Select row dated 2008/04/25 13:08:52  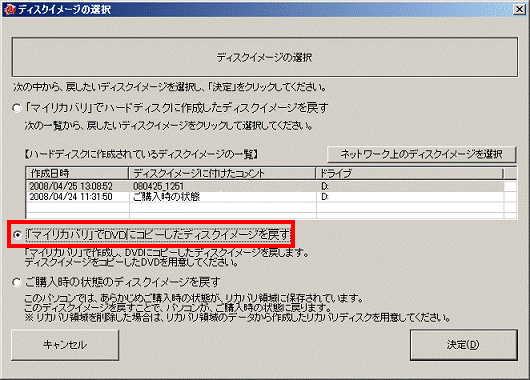pyautogui.click(x=265, y=186)
